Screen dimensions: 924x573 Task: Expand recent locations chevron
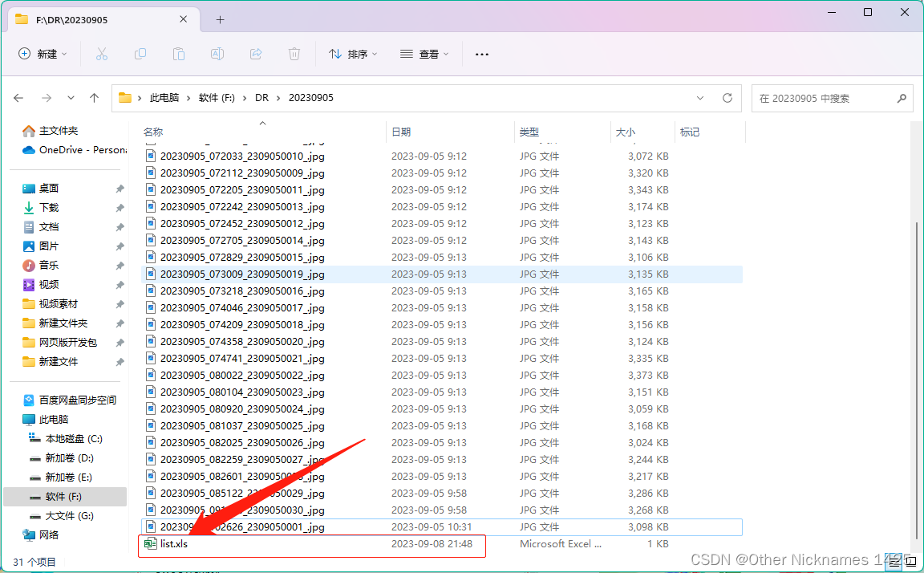[71, 98]
